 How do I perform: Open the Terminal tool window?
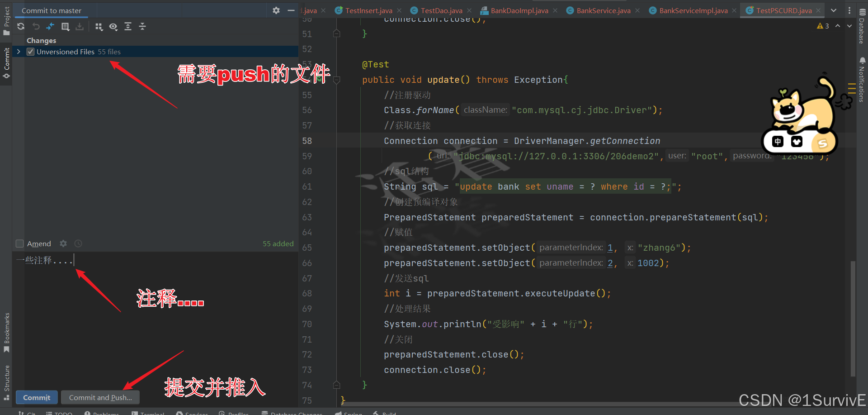[x=148, y=413]
